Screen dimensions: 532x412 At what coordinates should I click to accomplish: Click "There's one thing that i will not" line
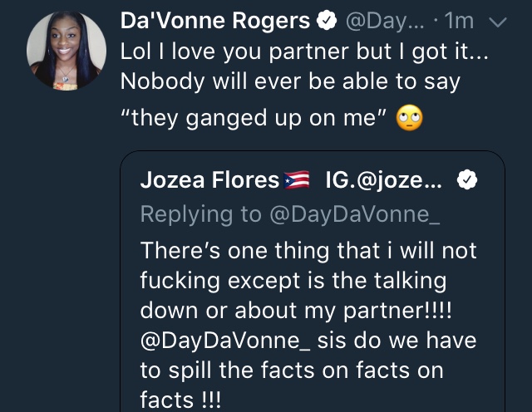click(308, 251)
